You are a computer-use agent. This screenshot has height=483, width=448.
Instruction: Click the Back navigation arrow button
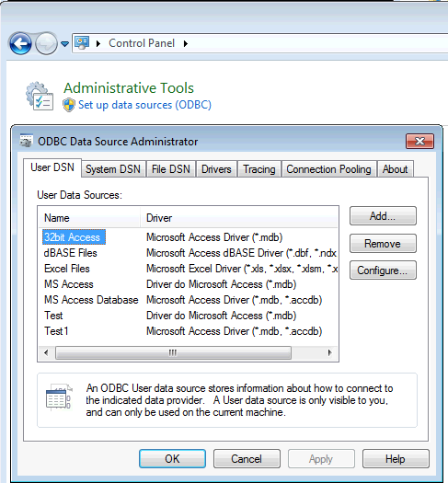coord(20,43)
